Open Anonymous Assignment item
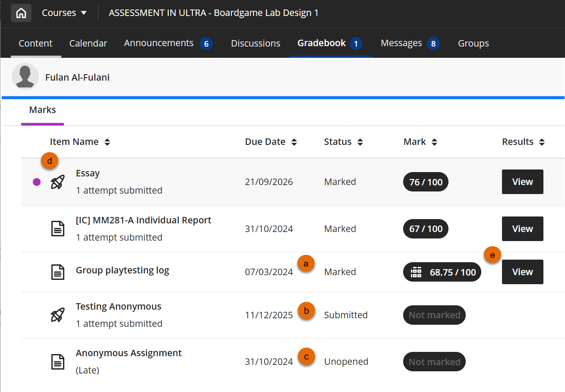Viewport: 565px width, 392px height. pos(129,353)
